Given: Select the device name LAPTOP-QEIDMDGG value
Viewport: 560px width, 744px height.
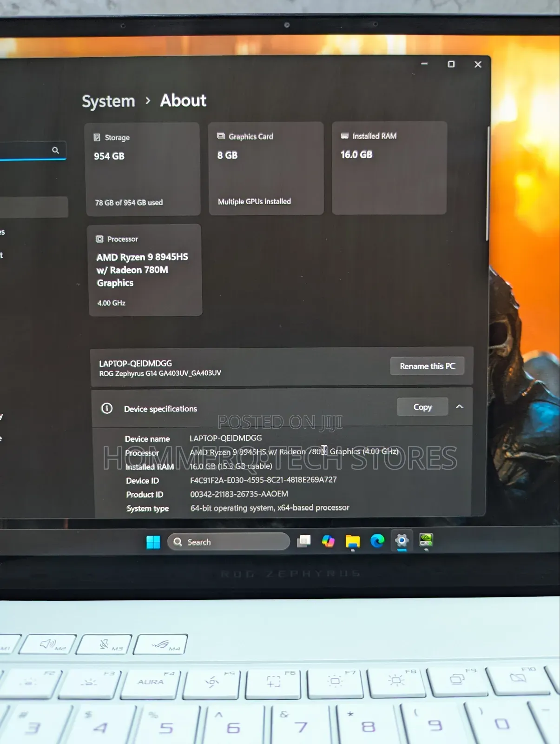Looking at the screenshot, I should click(x=225, y=438).
